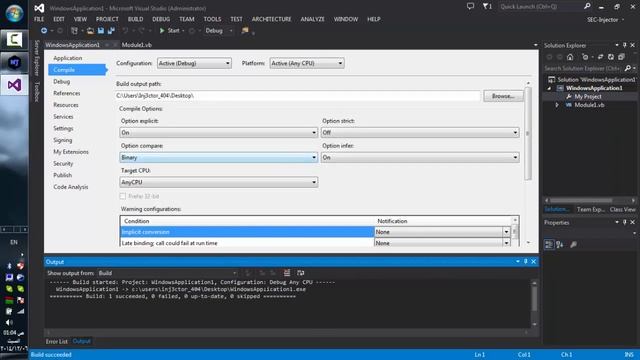Viewport: 640px width, 360px height.
Task: Click the Quick Launch magnifier icon
Action: (x=587, y=7)
